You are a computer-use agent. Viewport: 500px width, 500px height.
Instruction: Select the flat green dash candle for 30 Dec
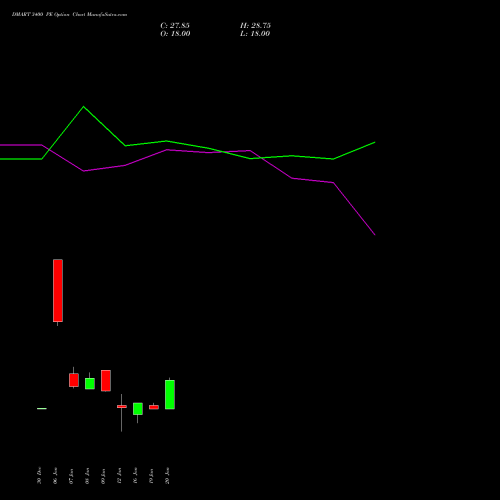pyautogui.click(x=42, y=408)
